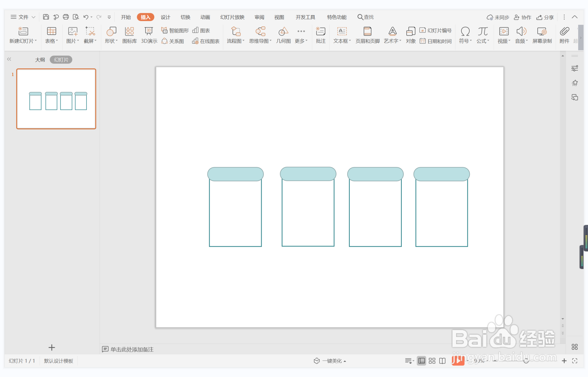Click 页眉和页脚 header footer icon
This screenshot has height=377, width=588.
367,35
